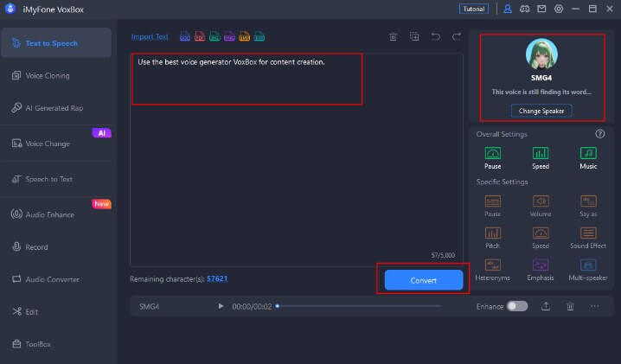The width and height of the screenshot is (621, 364).
Task: Select the overall Pause setting
Action: pyautogui.click(x=493, y=157)
